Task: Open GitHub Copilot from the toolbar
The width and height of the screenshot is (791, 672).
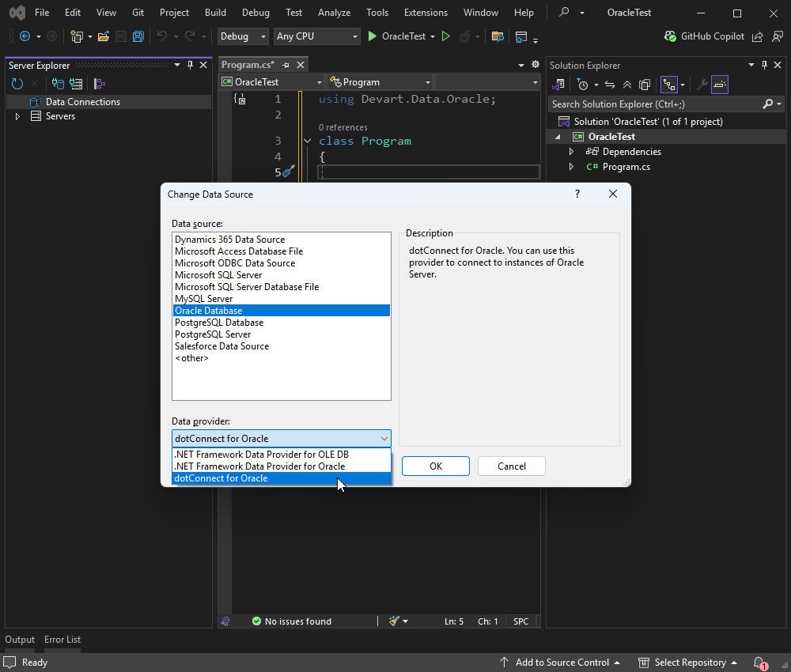Action: tap(714, 36)
